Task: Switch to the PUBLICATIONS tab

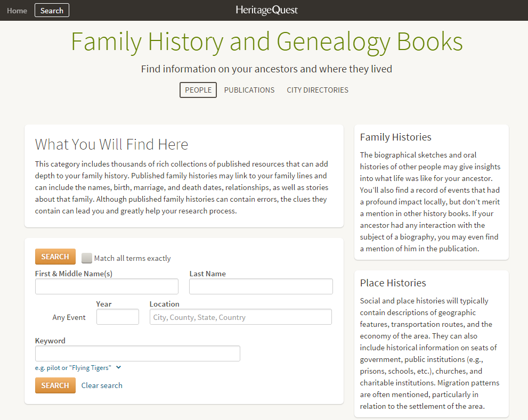Action: coord(249,90)
